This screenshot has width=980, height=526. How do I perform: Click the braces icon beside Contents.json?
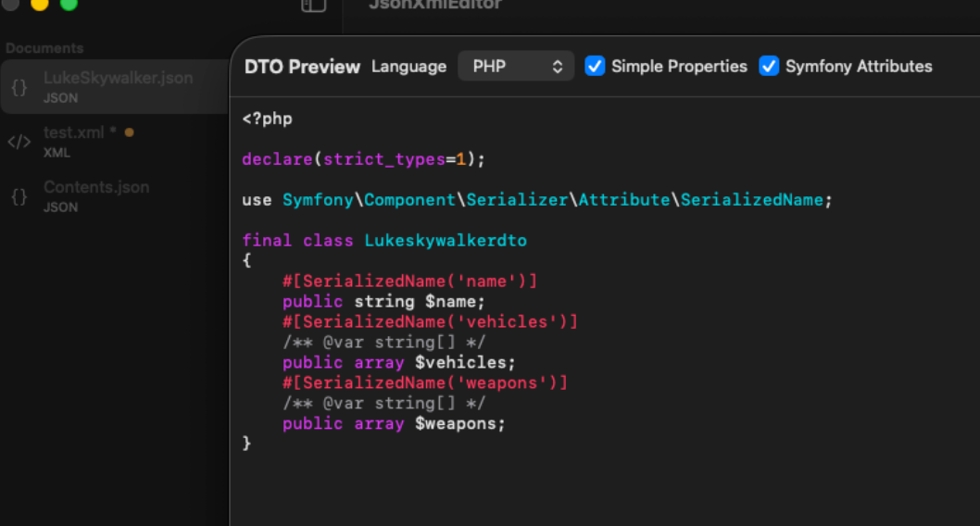tap(19, 196)
